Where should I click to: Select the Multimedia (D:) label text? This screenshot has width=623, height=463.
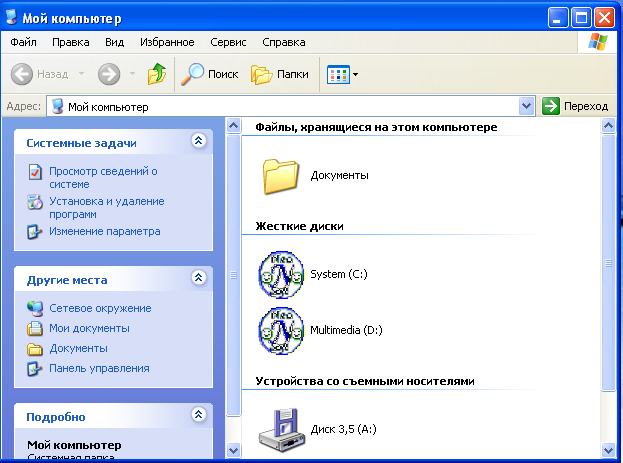point(346,330)
